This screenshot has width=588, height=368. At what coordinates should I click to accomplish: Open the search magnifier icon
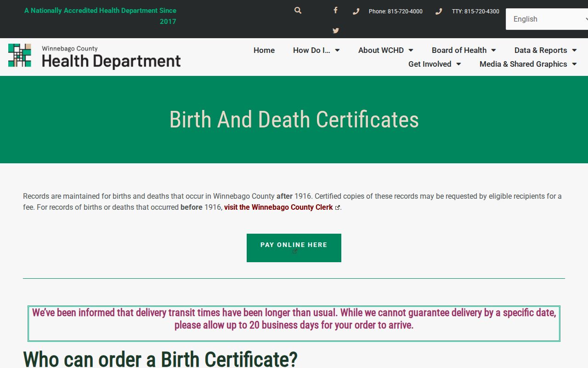tap(298, 11)
